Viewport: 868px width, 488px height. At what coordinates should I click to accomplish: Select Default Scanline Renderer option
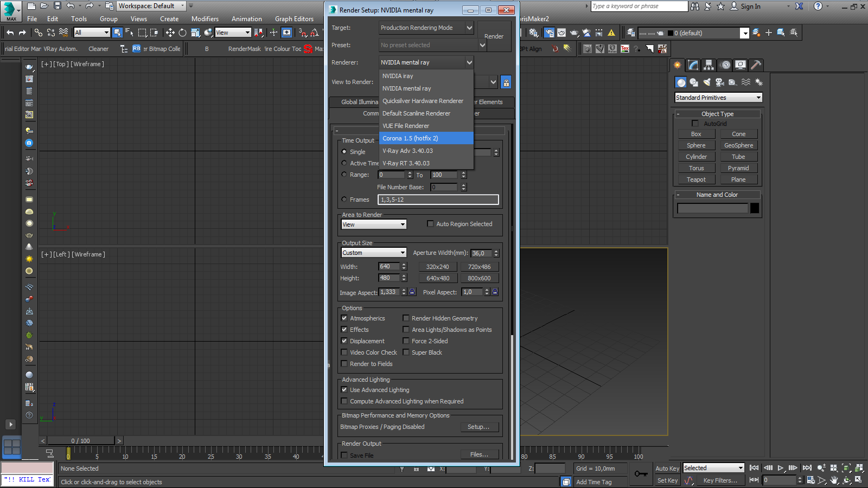click(x=426, y=113)
